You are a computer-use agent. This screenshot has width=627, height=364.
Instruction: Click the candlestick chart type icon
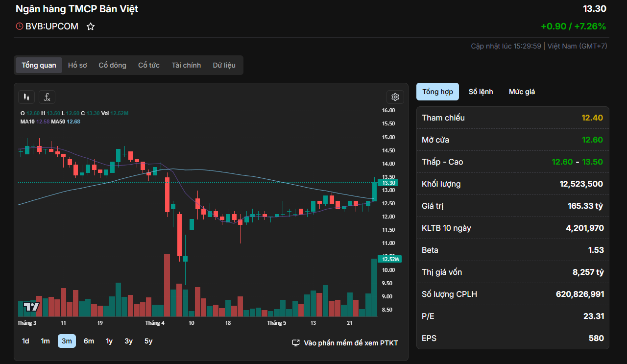tap(26, 97)
